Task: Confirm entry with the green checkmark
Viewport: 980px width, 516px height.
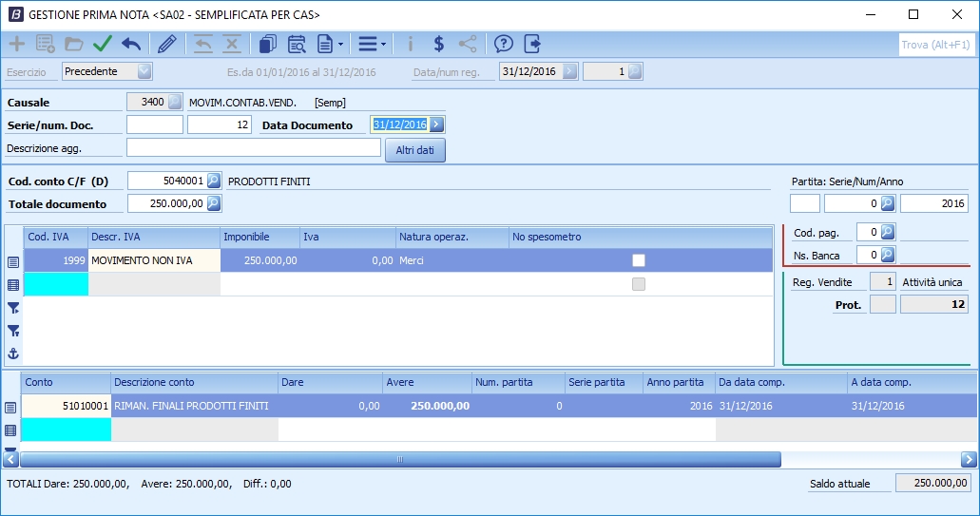Action: 103,44
